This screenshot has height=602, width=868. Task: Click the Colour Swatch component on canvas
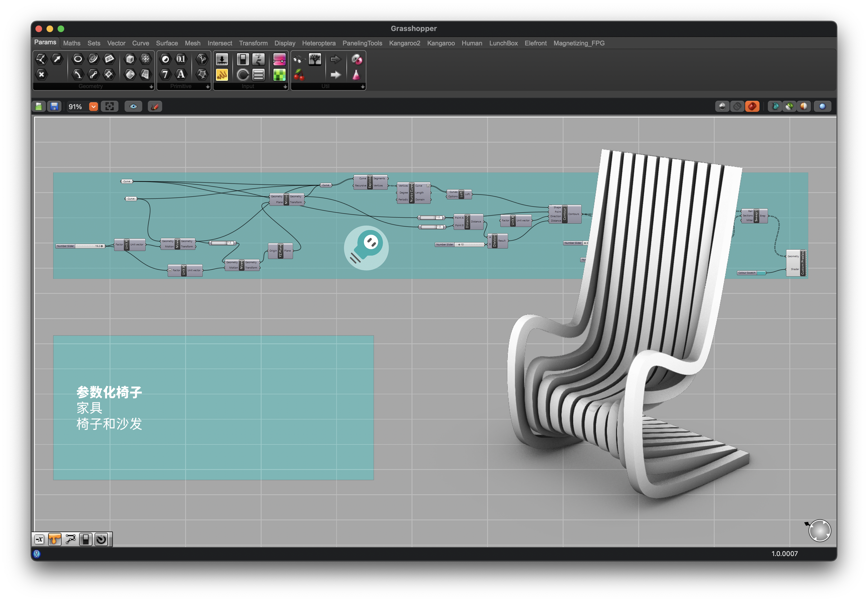[x=750, y=273]
